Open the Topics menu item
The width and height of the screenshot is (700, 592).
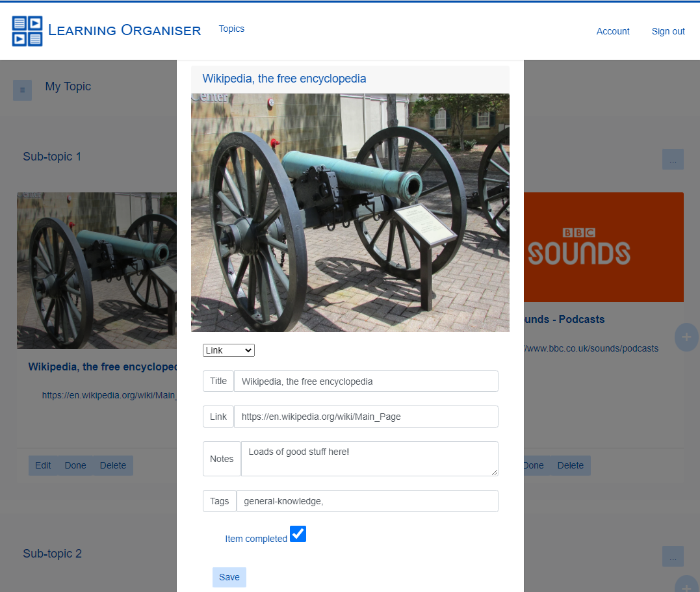click(x=231, y=29)
